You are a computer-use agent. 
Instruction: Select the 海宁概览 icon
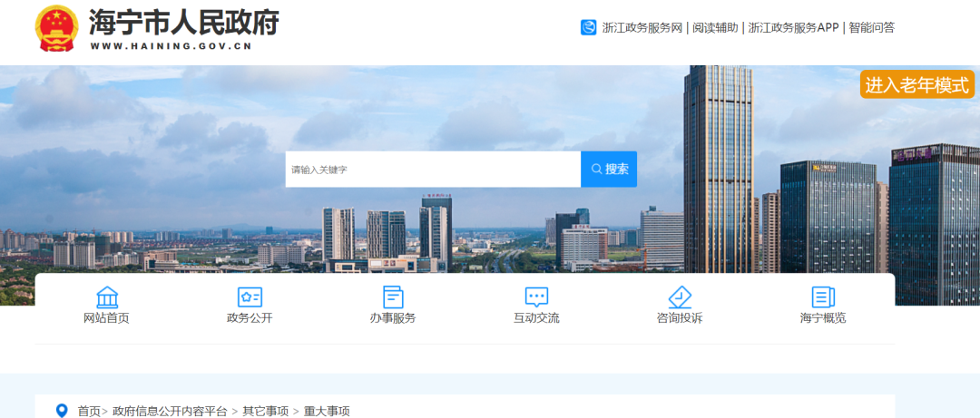tap(823, 296)
